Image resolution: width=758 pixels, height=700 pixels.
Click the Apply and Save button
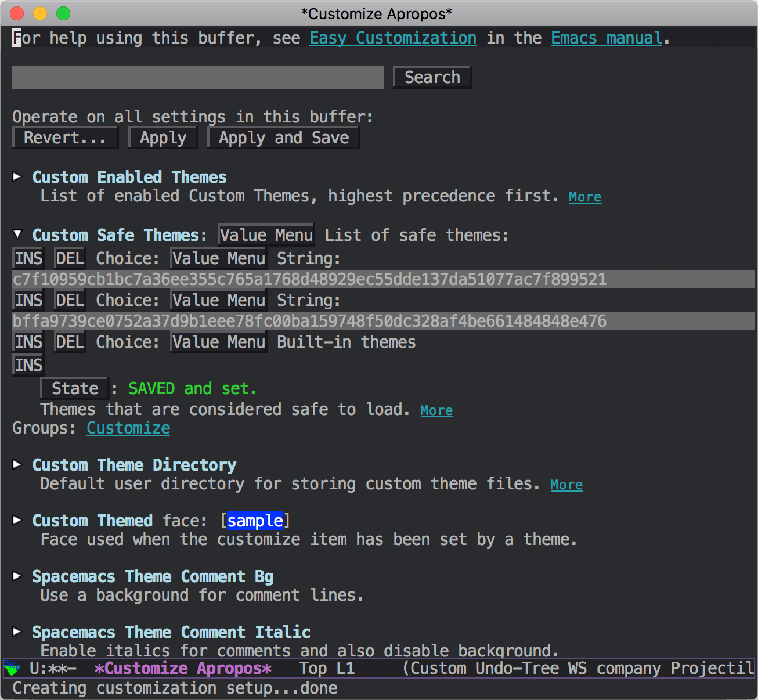point(283,138)
